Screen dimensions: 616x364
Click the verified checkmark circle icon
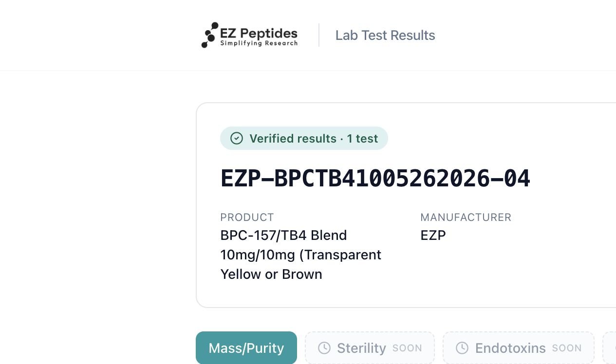tap(237, 139)
